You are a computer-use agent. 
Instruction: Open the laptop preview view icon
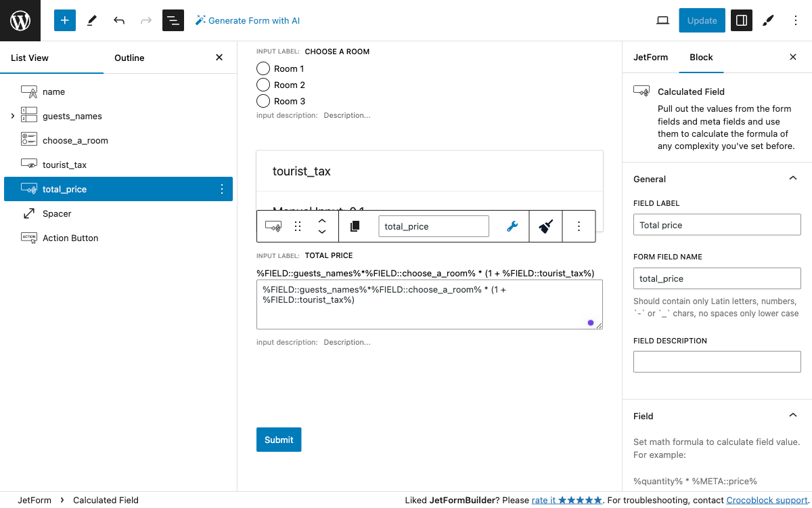pos(662,20)
